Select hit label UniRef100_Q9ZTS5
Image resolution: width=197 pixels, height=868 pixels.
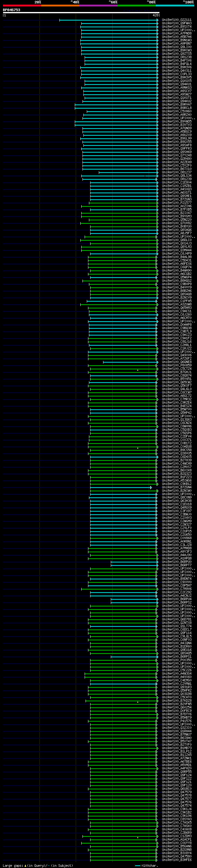pos(176,54)
